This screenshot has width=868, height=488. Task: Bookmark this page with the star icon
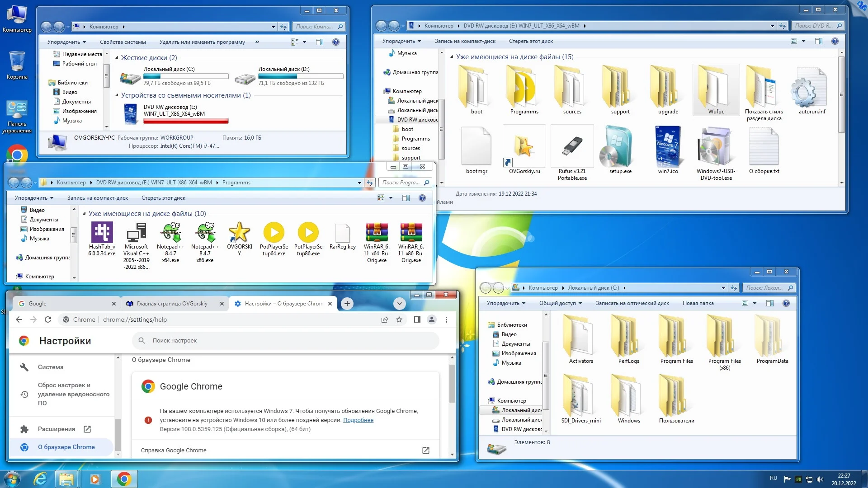399,319
